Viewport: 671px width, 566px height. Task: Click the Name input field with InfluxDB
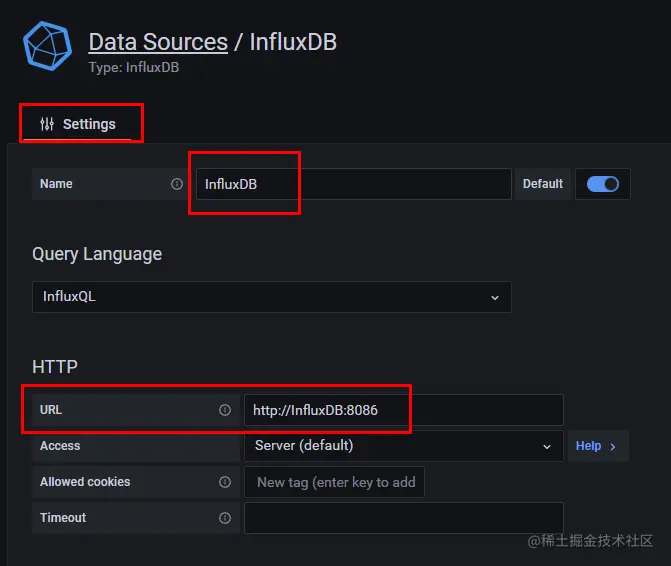[353, 184]
